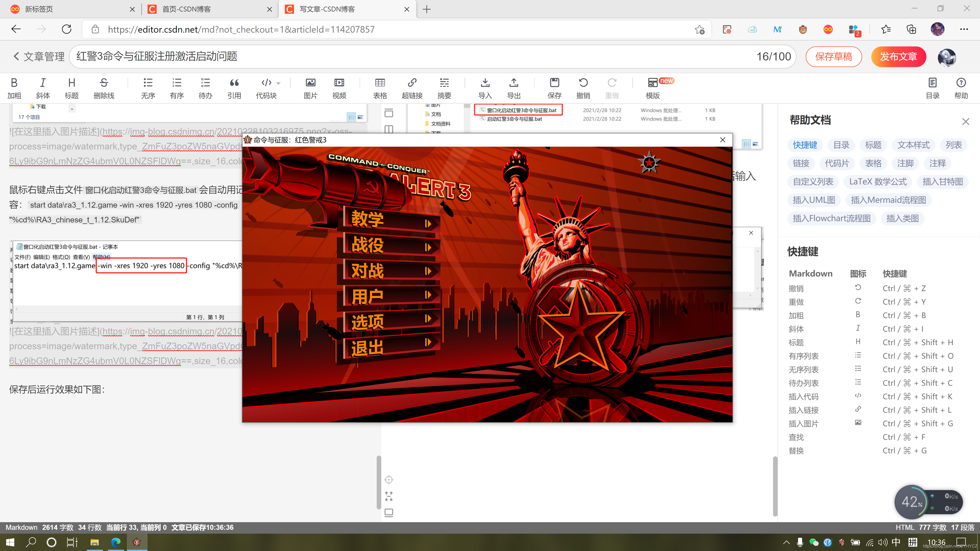Click the 保存草稿 button
980x551 pixels.
tap(834, 57)
